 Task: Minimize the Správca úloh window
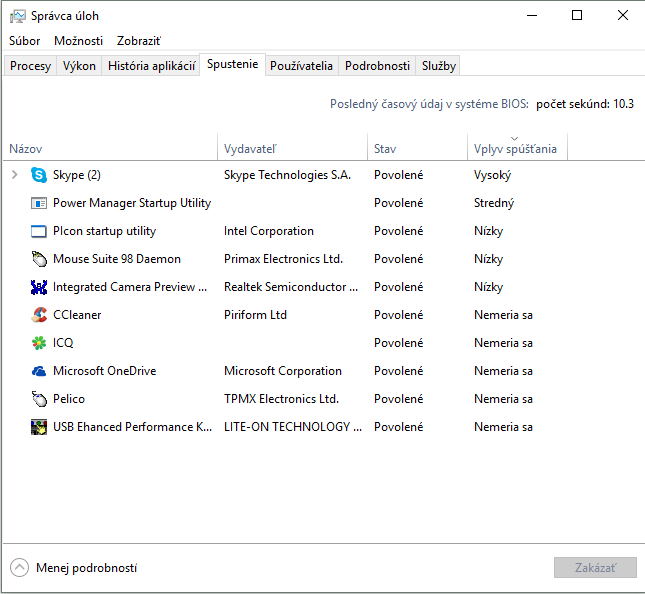[532, 16]
